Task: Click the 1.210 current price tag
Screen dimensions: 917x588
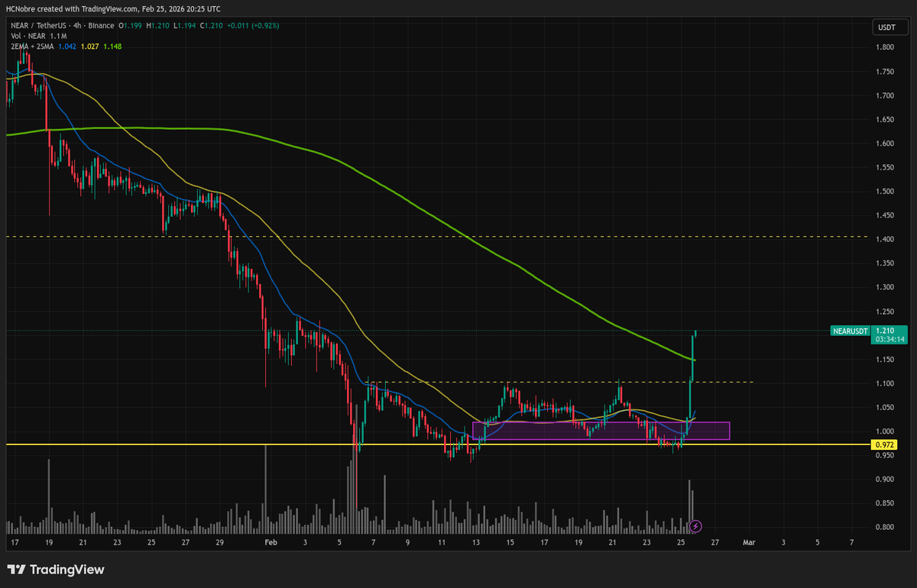Action: pos(884,331)
